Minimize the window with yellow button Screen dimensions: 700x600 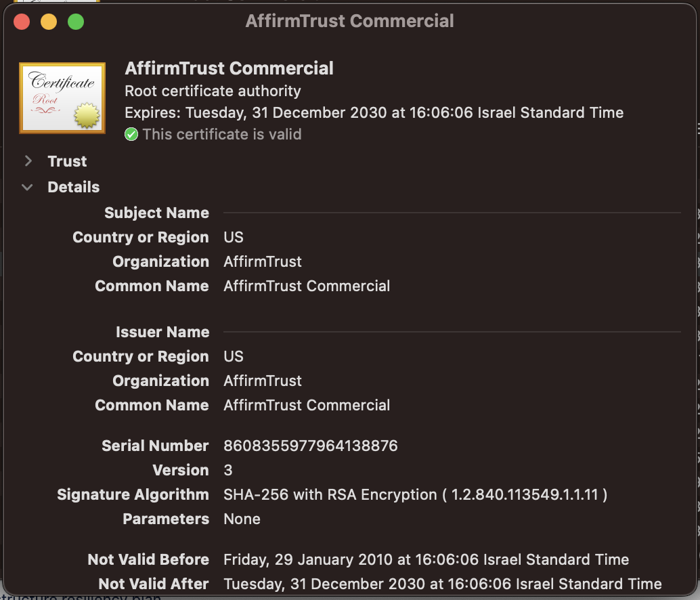[x=49, y=22]
